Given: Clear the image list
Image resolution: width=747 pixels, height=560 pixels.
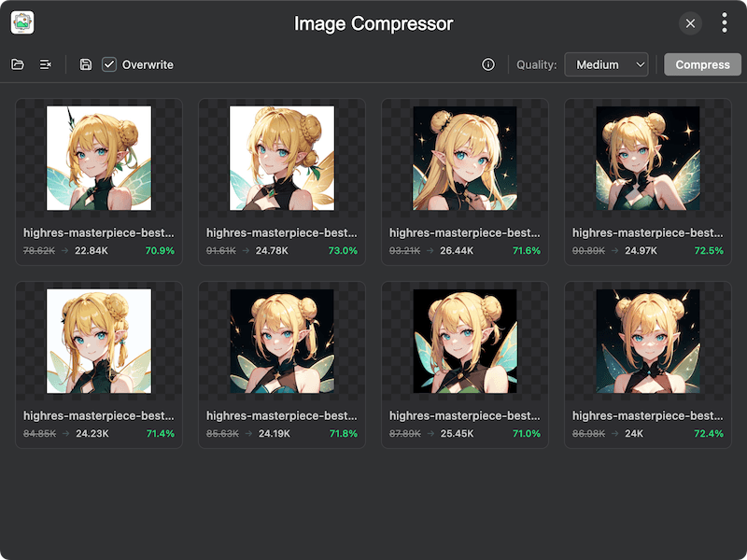Looking at the screenshot, I should tap(47, 64).
